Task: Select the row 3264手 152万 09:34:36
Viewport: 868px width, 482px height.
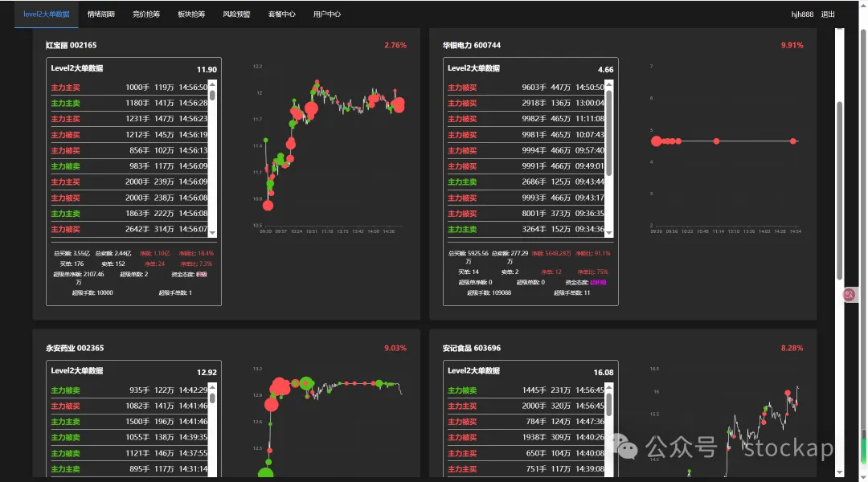Action: pyautogui.click(x=526, y=229)
